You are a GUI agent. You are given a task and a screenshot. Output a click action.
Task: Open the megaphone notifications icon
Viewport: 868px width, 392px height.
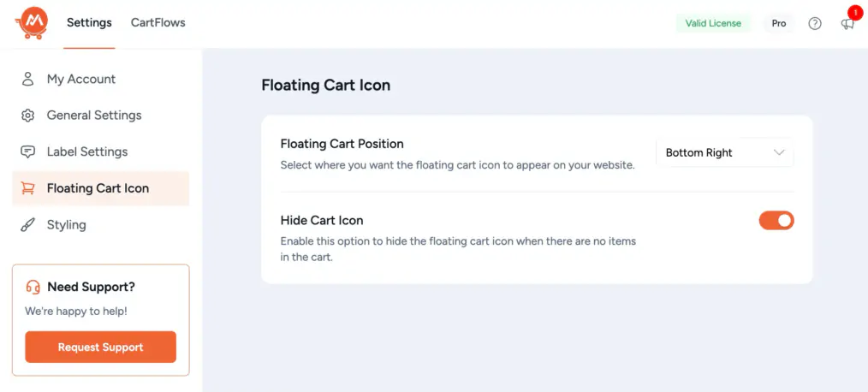[x=847, y=24]
